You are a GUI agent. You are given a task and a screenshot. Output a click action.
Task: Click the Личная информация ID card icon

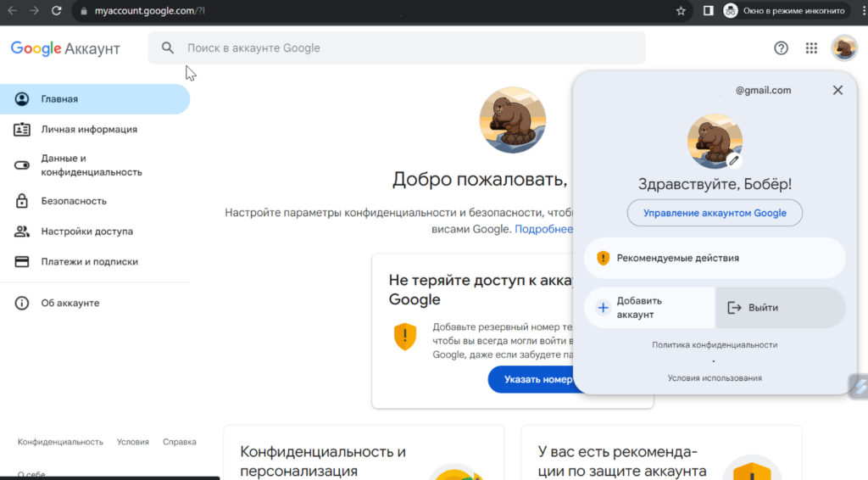point(21,130)
